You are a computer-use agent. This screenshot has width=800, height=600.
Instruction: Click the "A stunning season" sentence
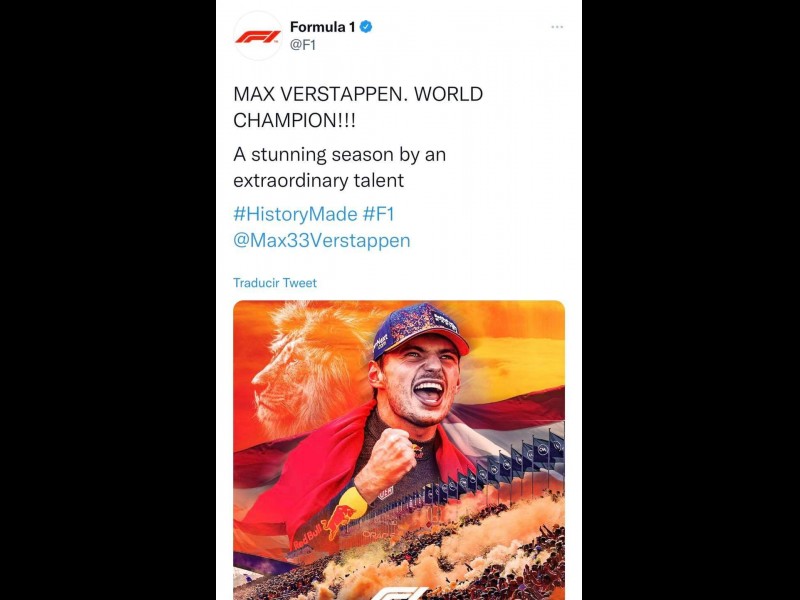point(340,167)
